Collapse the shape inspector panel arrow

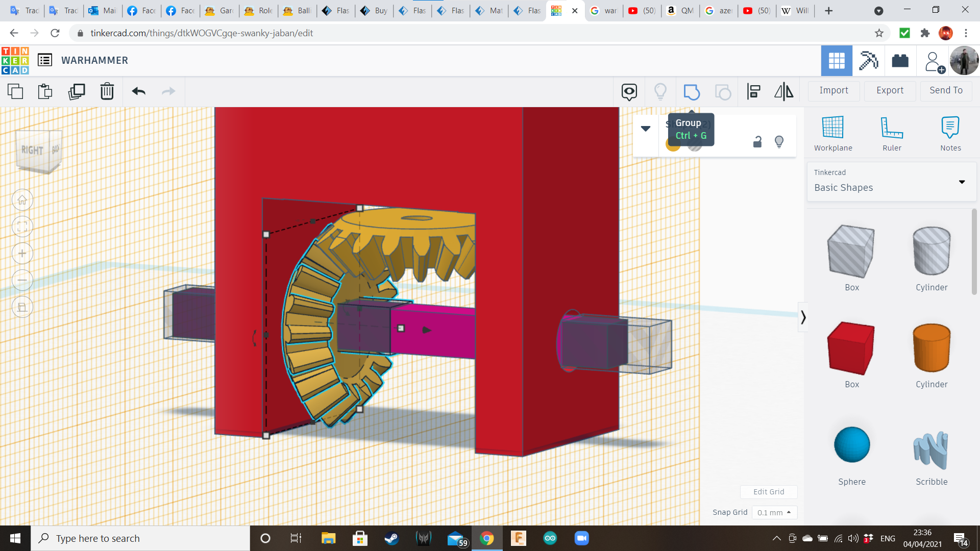pos(646,129)
